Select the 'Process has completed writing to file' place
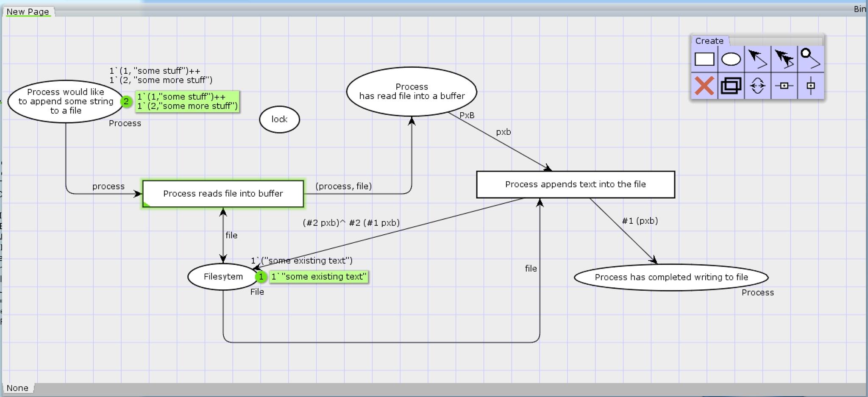Screen dimensions: 868x397 tap(671, 277)
